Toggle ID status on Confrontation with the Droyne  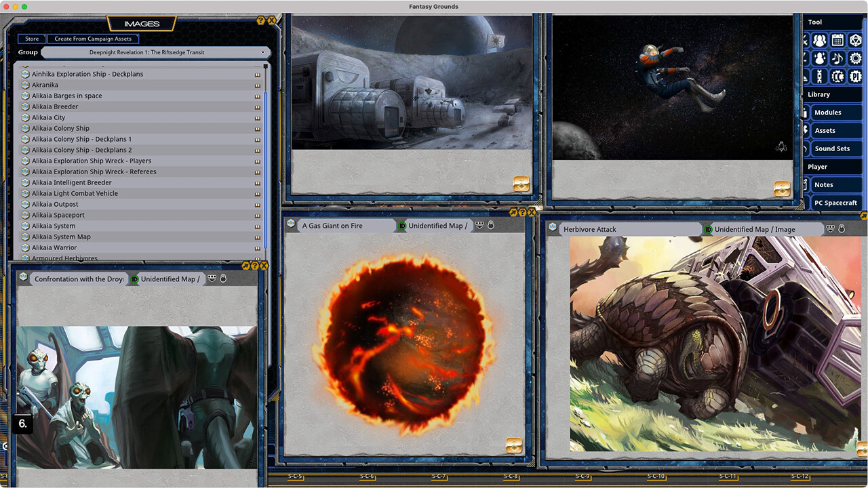[134, 279]
